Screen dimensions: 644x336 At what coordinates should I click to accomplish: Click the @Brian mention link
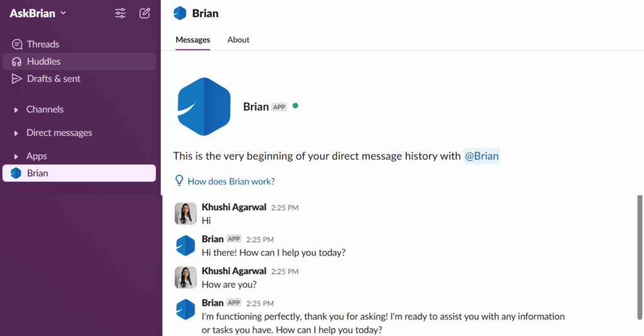[482, 156]
